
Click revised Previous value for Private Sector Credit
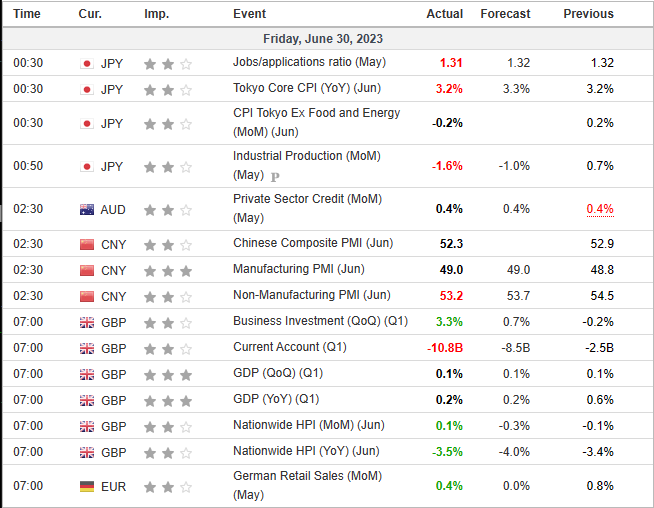[598, 209]
